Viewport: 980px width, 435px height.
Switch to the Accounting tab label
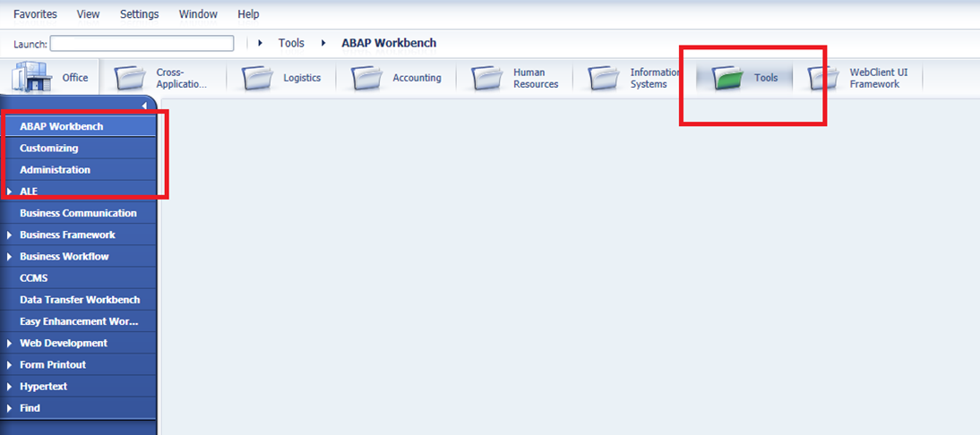(x=417, y=78)
